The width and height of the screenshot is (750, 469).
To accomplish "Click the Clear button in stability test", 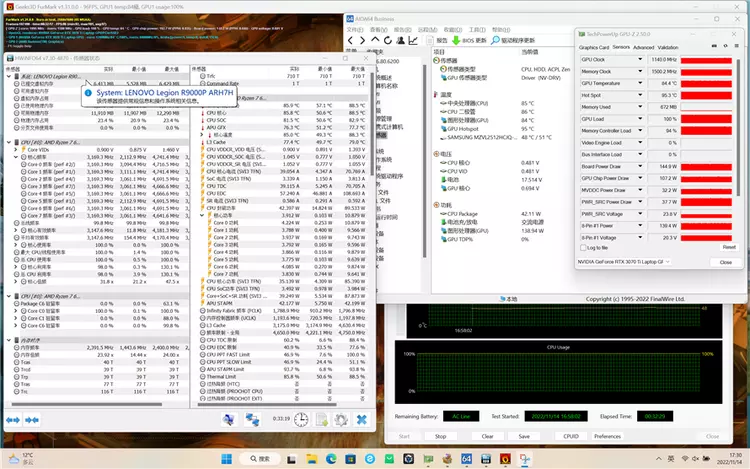I will click(487, 436).
